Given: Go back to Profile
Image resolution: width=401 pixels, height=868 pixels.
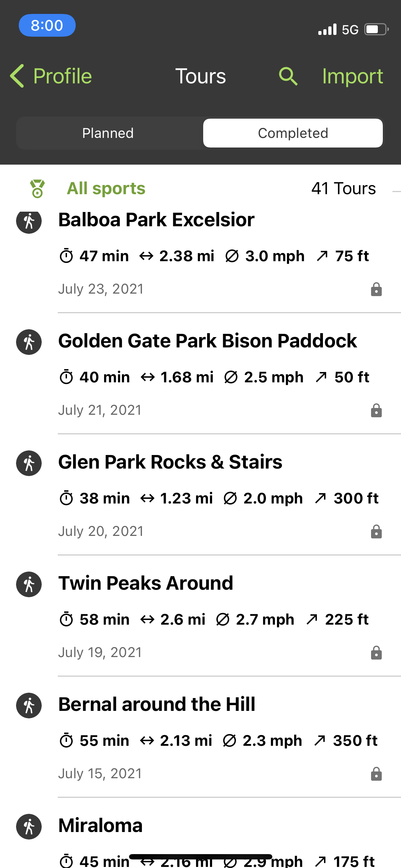Looking at the screenshot, I should click(51, 76).
